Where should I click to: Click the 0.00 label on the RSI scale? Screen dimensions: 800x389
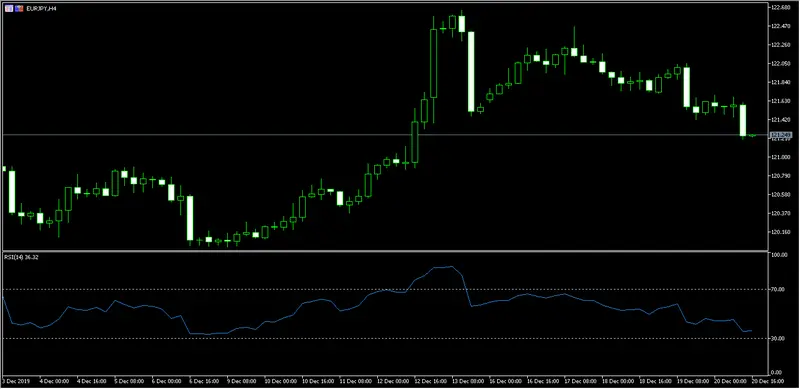point(777,372)
